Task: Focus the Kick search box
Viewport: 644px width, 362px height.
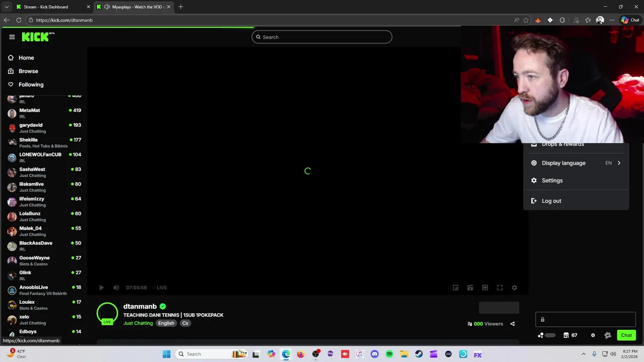Action: click(x=322, y=37)
